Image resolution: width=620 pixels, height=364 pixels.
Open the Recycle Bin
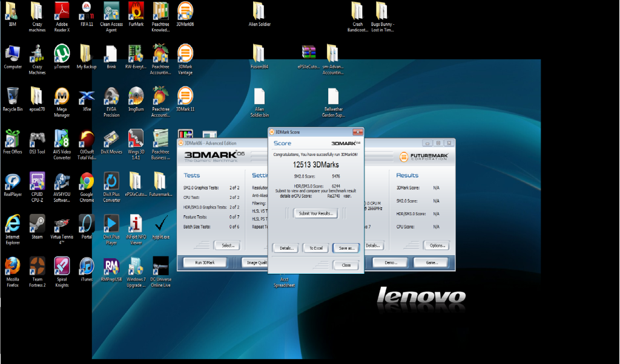[13, 99]
